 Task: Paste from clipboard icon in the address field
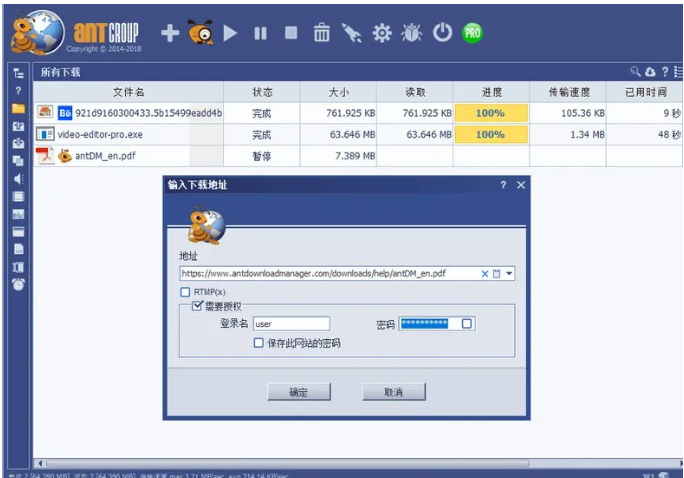(x=496, y=274)
